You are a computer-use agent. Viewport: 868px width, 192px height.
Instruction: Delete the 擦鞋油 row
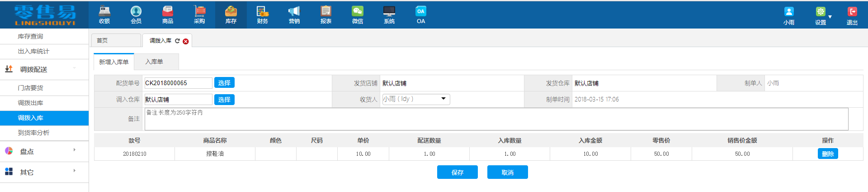click(x=828, y=154)
